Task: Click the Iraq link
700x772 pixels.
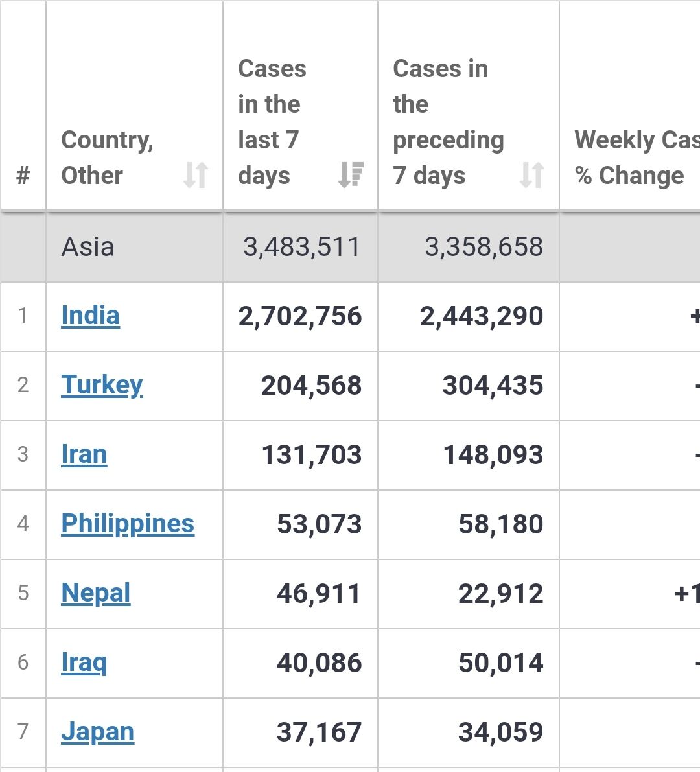Action: [x=84, y=662]
